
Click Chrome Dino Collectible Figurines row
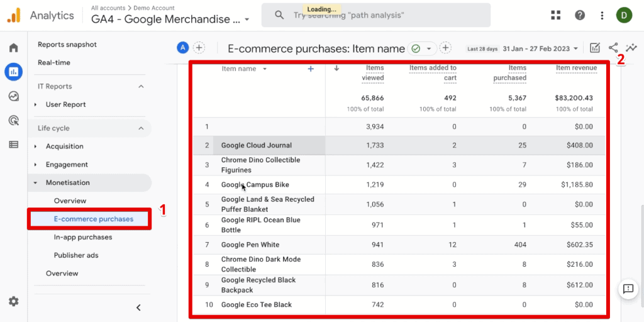click(x=399, y=165)
